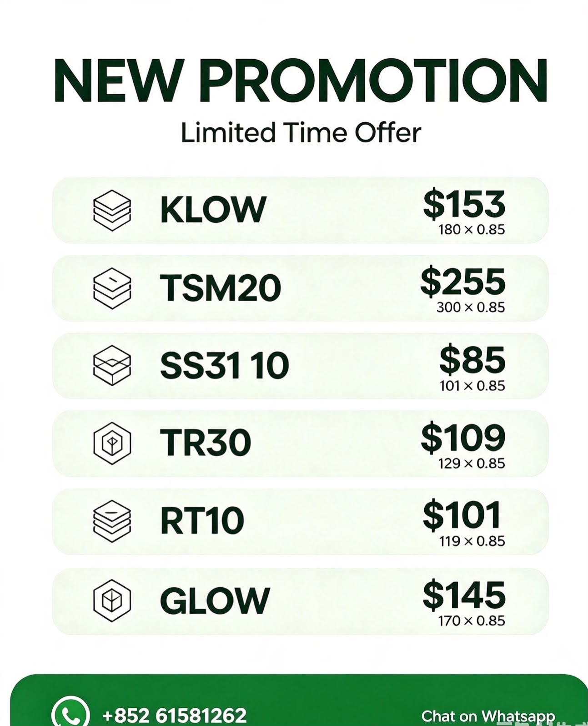
Task: Click the NEW PROMOTION heading
Action: pos(300,81)
